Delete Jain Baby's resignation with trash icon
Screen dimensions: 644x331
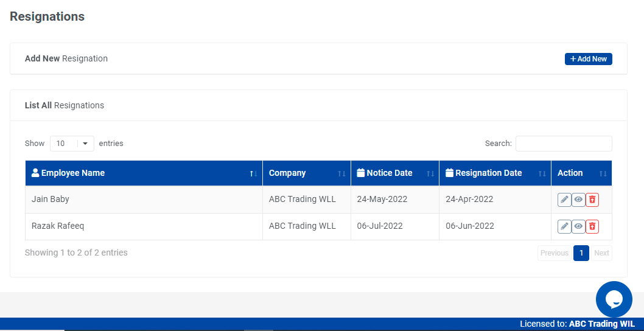(592, 200)
